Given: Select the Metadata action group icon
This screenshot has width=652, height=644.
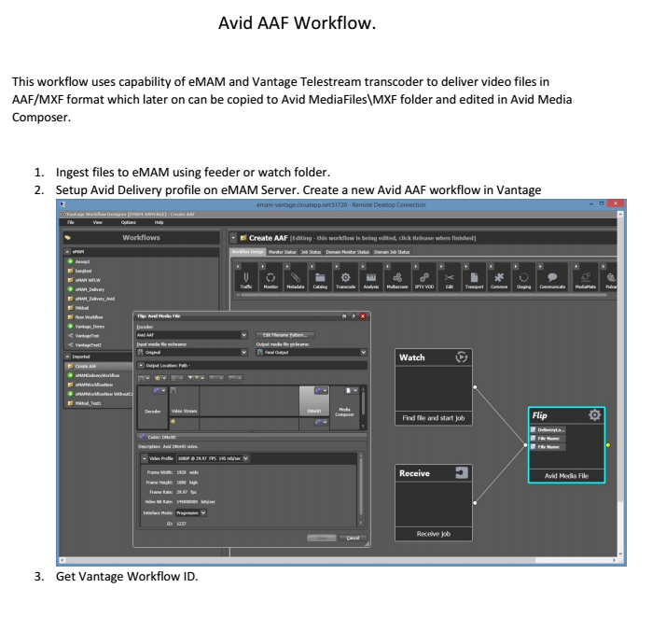Looking at the screenshot, I should [296, 278].
